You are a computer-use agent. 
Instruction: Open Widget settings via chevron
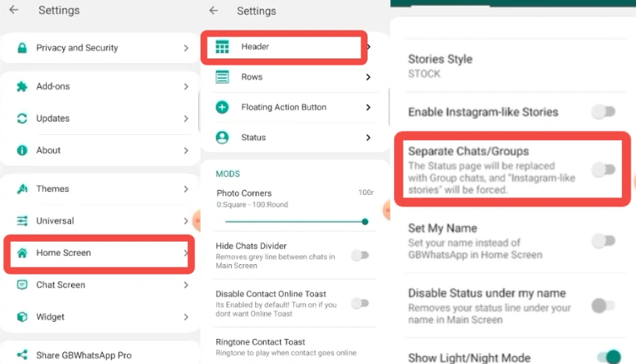tap(186, 317)
